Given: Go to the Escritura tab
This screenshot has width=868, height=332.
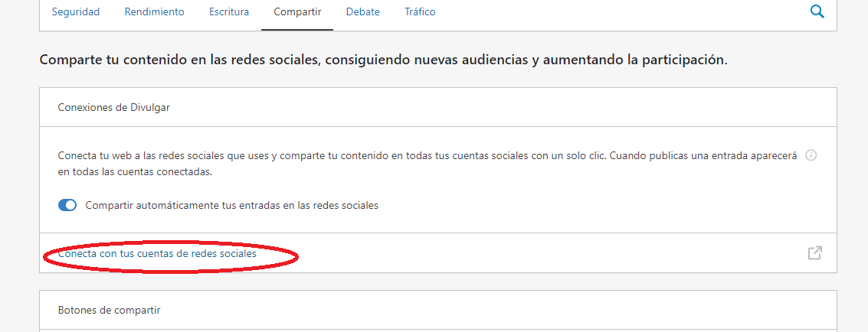Looking at the screenshot, I should coord(229,11).
